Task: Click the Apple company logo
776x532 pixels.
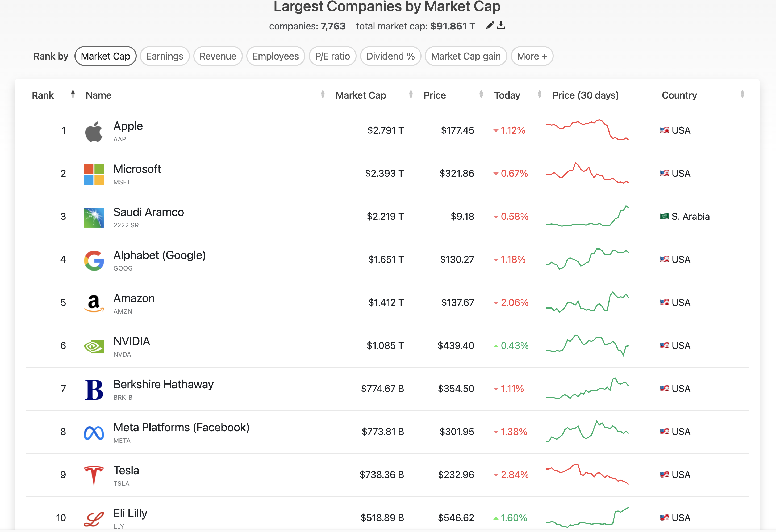Action: (x=94, y=131)
